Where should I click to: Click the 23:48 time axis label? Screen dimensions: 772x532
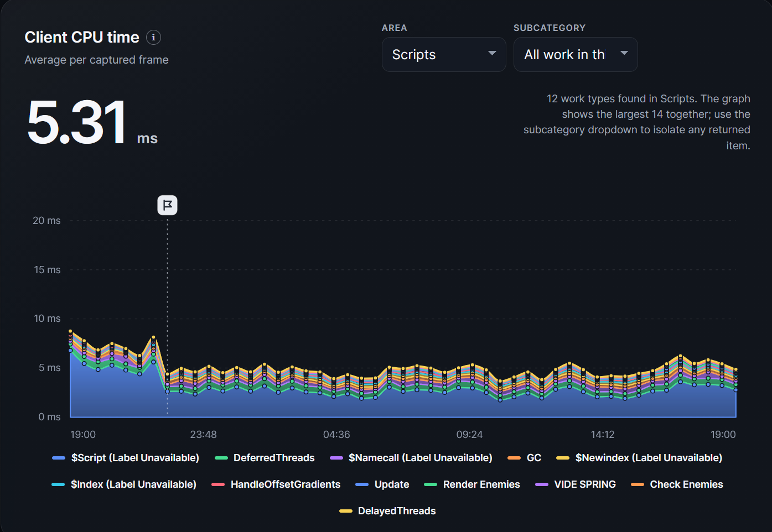(x=203, y=435)
